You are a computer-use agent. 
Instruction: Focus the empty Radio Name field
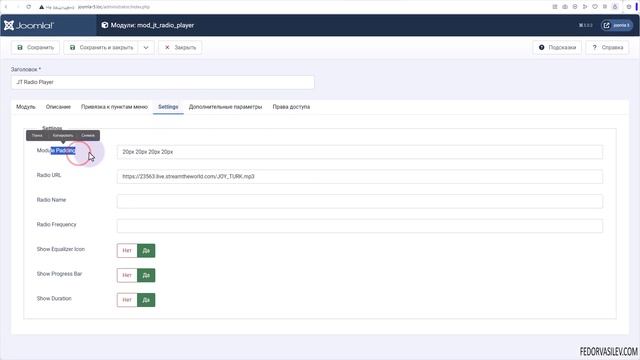point(360,201)
